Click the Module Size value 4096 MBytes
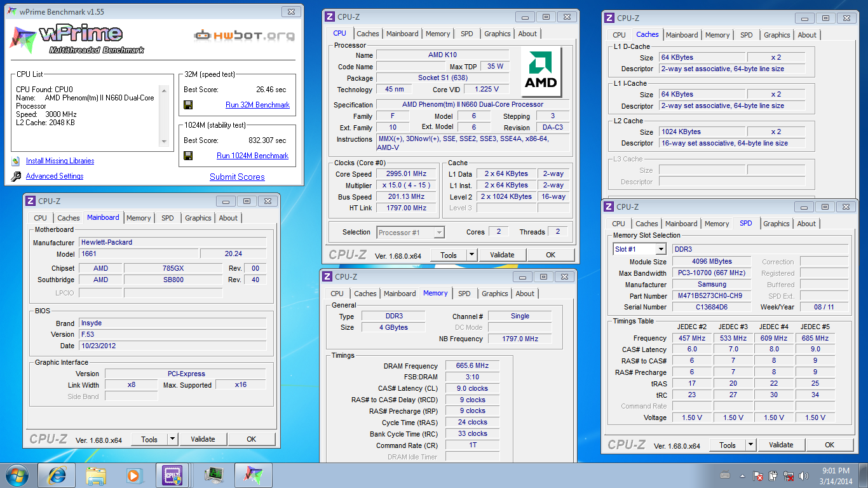The image size is (868, 488). click(712, 262)
